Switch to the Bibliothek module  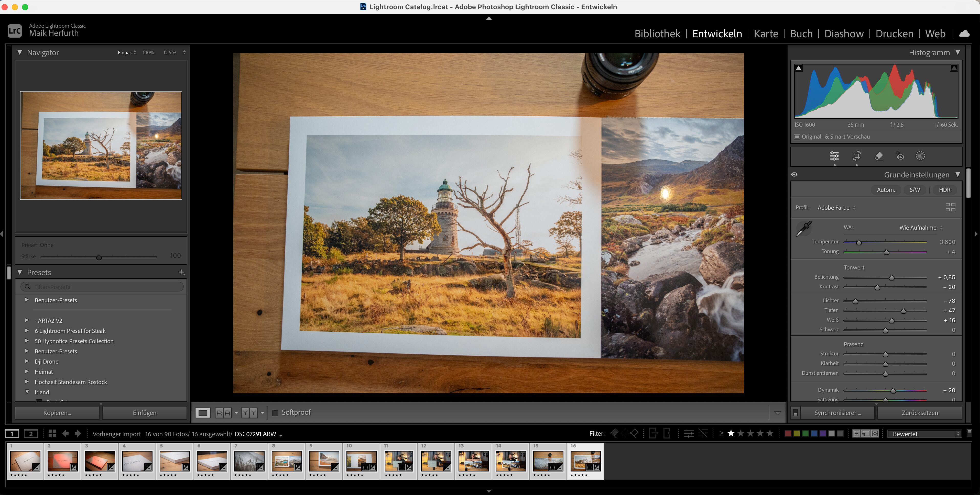tap(657, 33)
